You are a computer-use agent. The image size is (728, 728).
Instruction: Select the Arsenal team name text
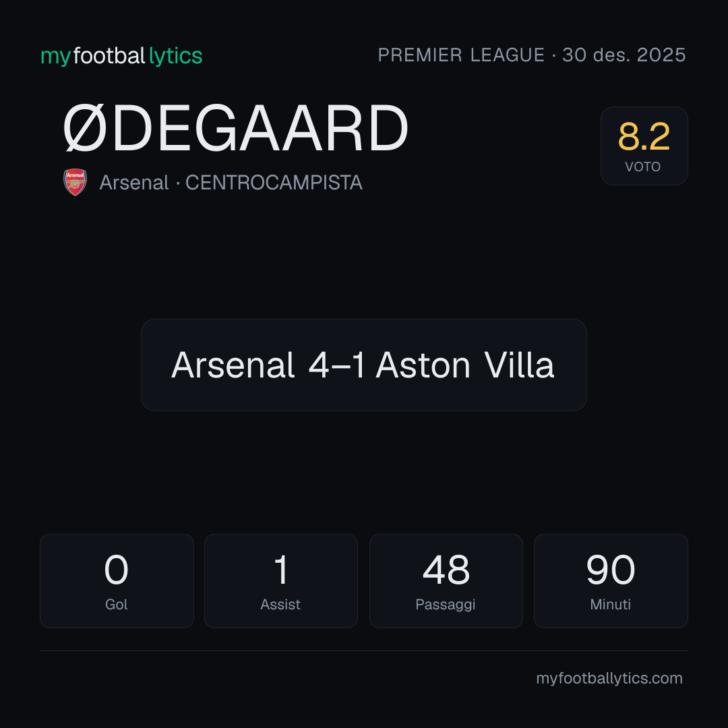tap(133, 183)
